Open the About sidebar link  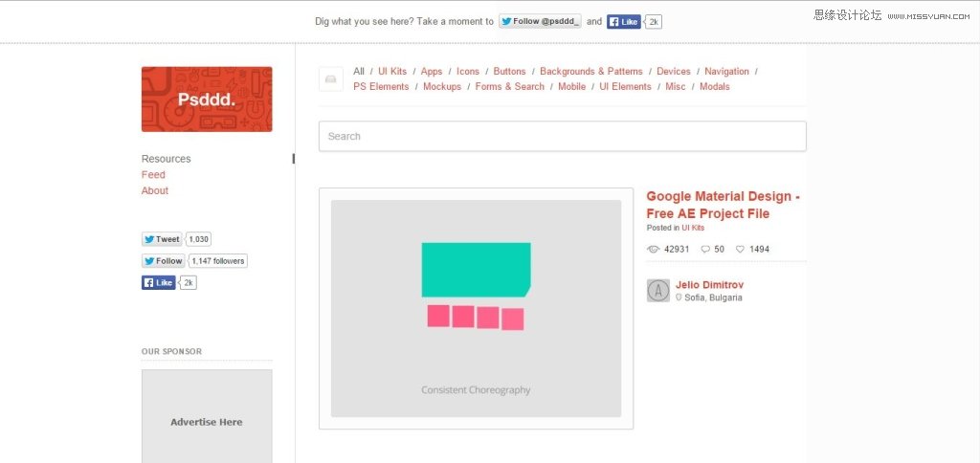(155, 190)
